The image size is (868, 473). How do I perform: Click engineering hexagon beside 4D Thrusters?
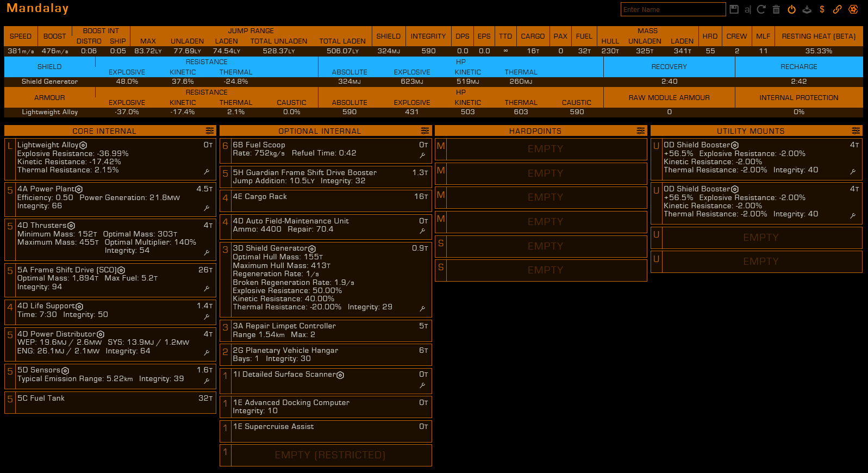click(x=71, y=226)
